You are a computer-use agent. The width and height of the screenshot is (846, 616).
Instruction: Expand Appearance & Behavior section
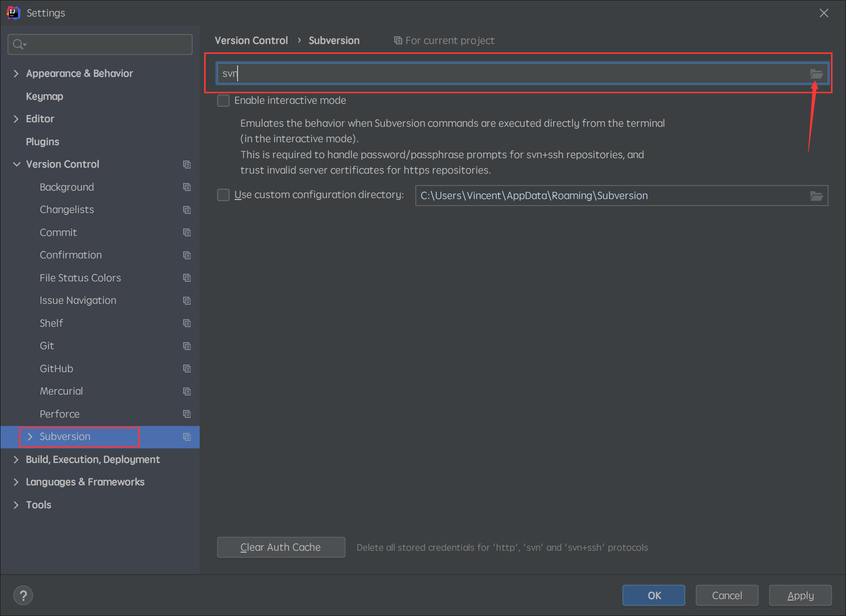coord(16,74)
